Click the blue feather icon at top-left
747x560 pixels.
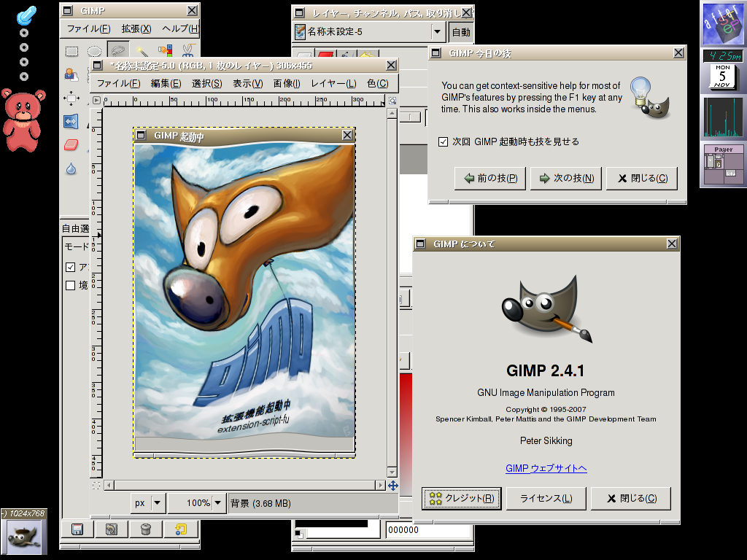click(x=26, y=16)
